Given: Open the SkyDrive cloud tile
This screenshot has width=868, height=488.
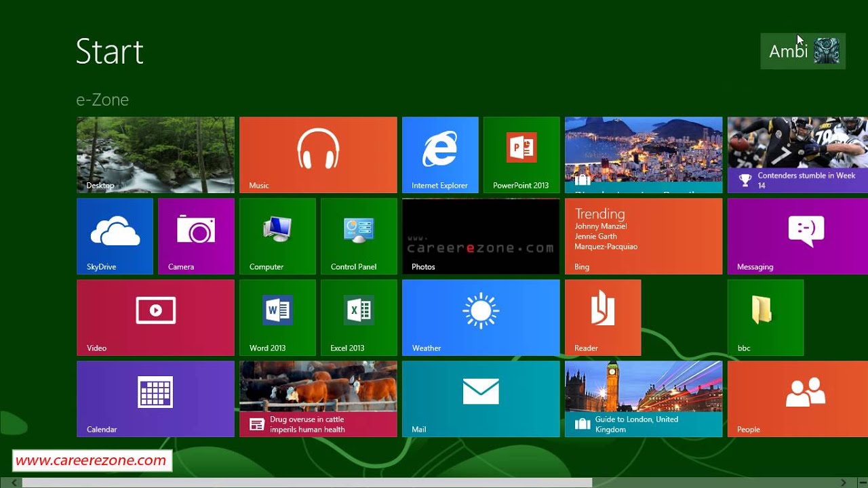Looking at the screenshot, I should click(115, 237).
